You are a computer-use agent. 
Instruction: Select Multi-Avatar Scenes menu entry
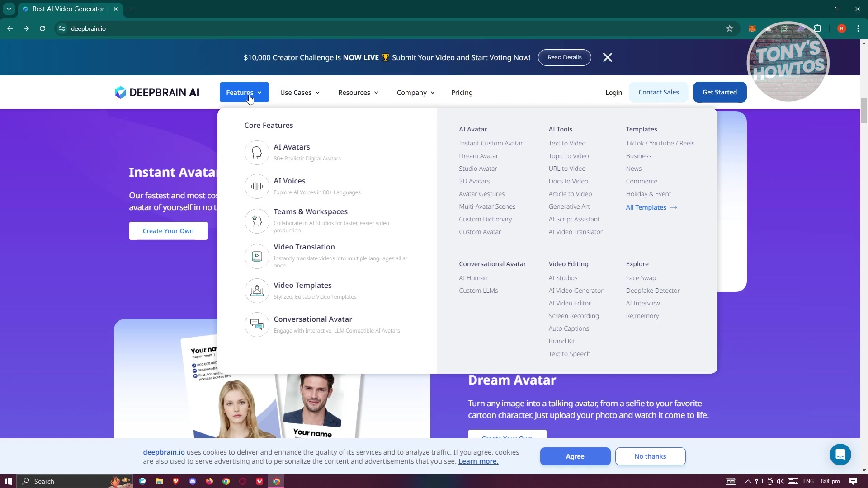click(487, 206)
